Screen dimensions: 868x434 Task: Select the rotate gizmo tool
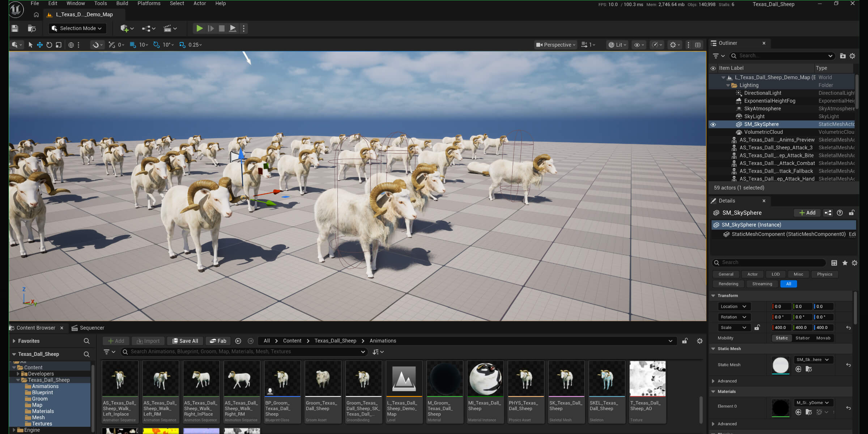pos(49,45)
